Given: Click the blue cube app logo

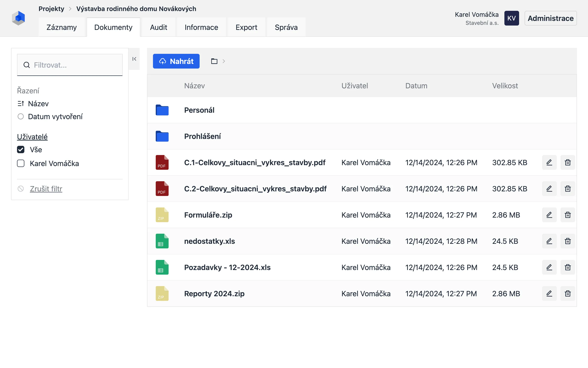Looking at the screenshot, I should coord(18,18).
